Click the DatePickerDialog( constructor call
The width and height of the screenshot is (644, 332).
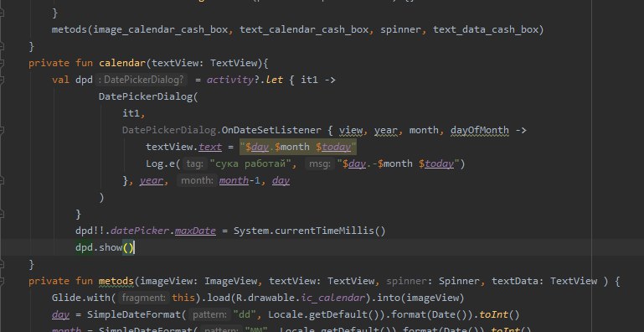(148, 96)
